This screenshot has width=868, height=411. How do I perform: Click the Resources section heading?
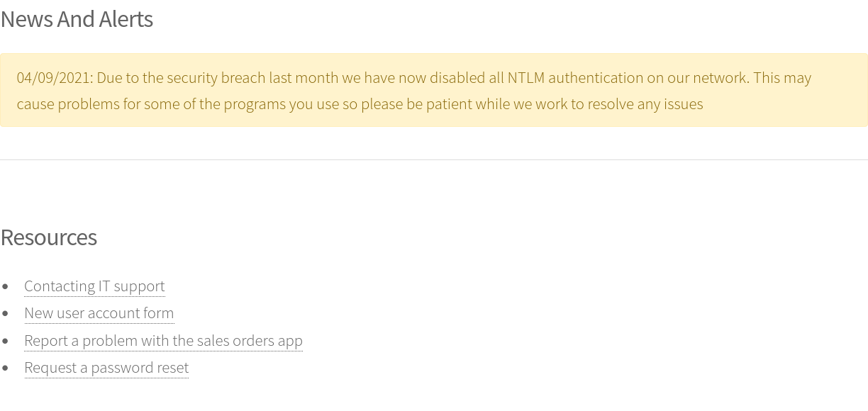tap(48, 237)
